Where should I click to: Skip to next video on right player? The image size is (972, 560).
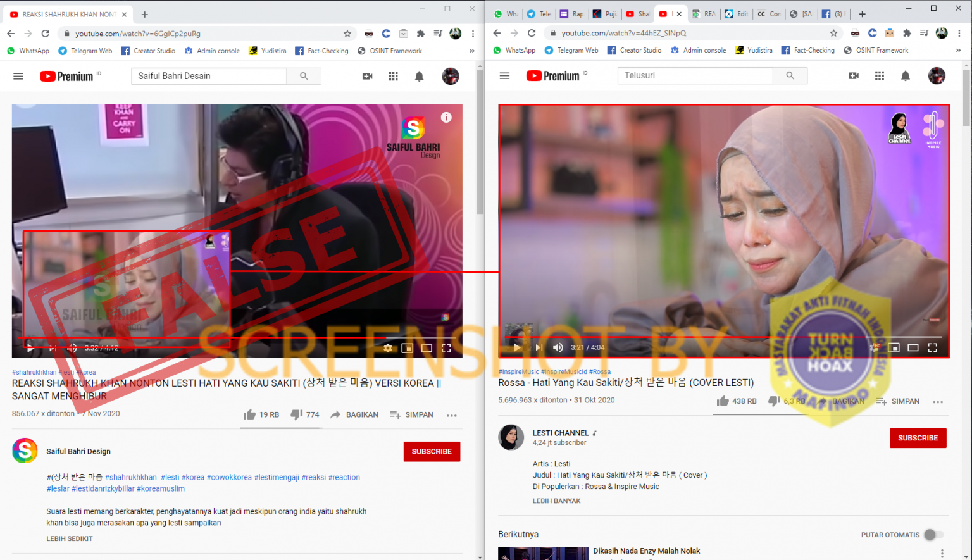(x=539, y=347)
